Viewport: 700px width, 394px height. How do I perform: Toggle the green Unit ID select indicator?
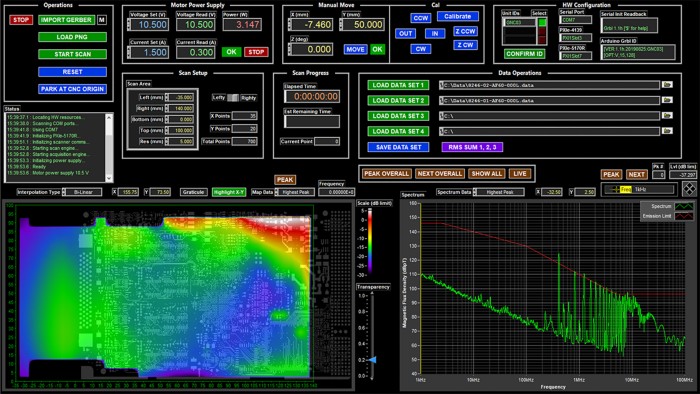(x=542, y=22)
